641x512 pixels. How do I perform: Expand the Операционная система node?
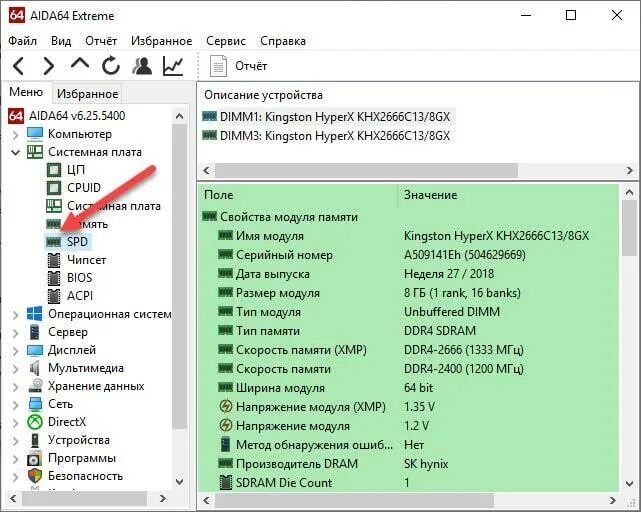(16, 314)
